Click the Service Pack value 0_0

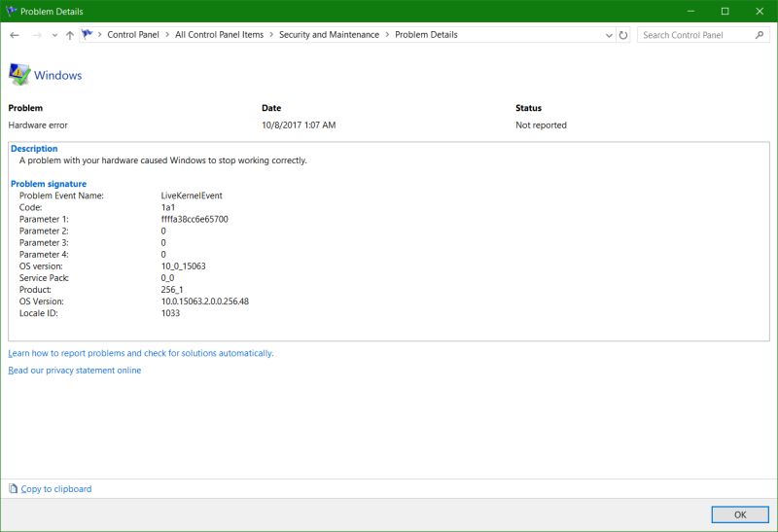pyautogui.click(x=167, y=278)
